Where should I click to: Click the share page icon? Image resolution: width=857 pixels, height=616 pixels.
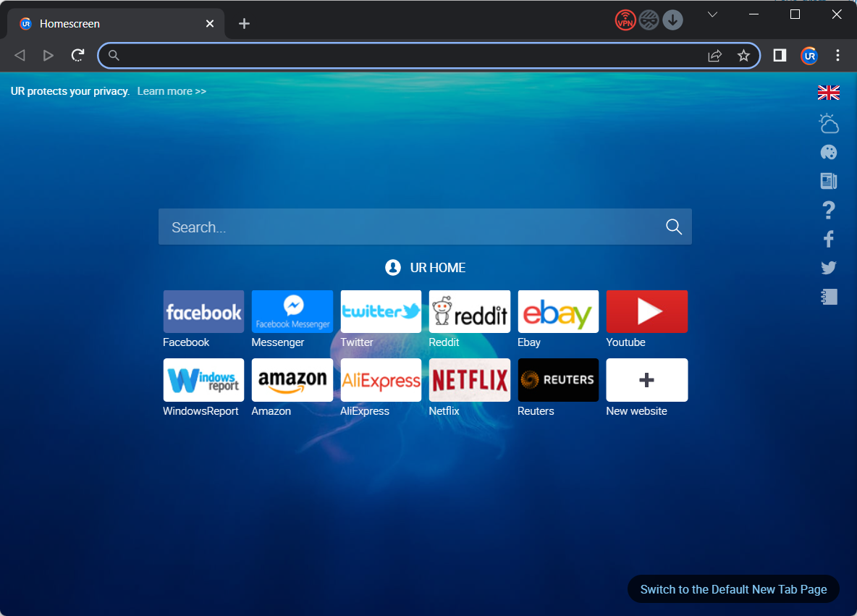[715, 55]
